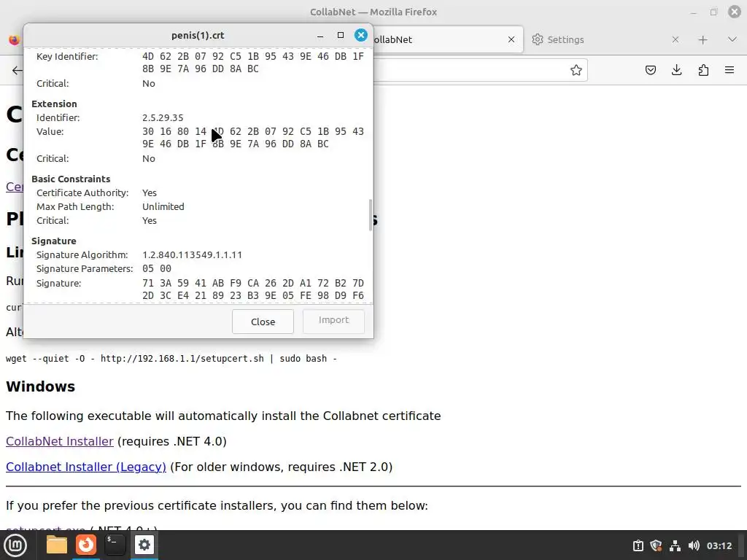Open the clock showing 03:12

click(x=719, y=545)
